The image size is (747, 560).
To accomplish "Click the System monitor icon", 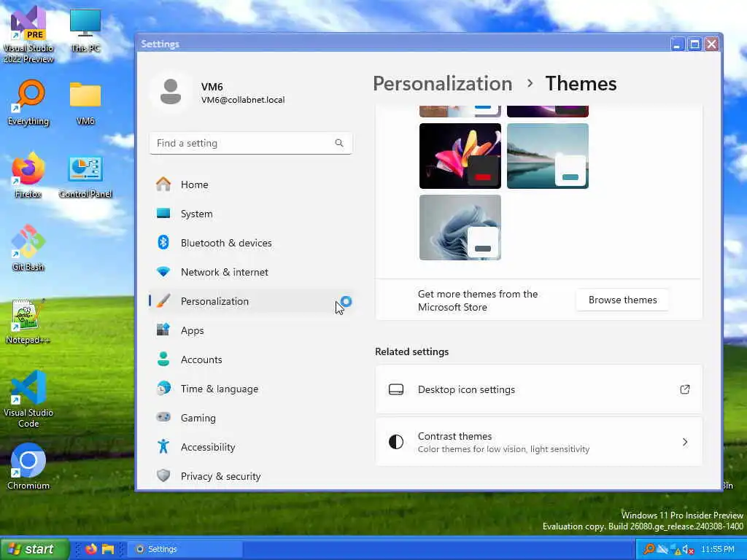I will [x=163, y=214].
